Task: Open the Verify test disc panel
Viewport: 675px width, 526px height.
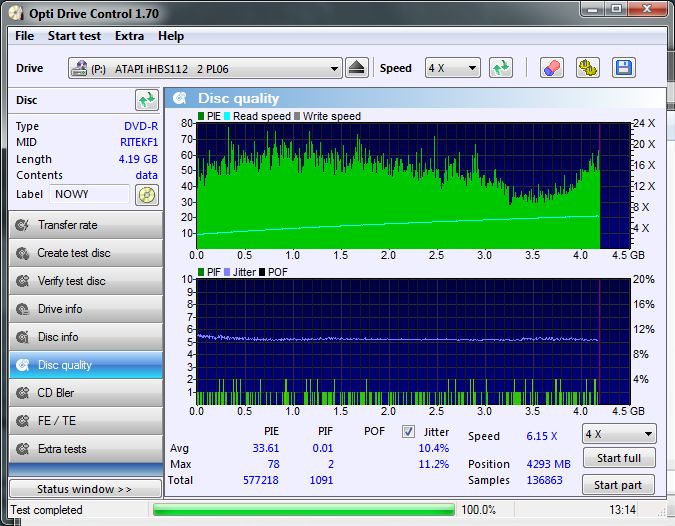Action: [86, 281]
